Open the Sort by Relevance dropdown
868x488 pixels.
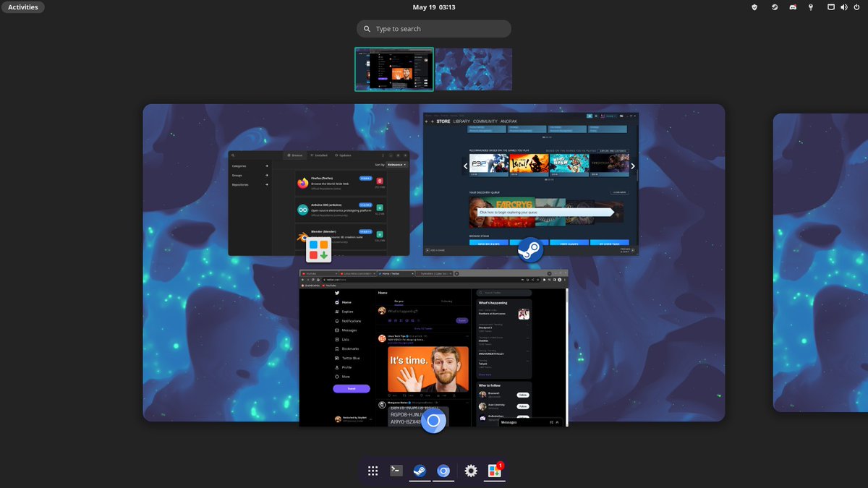396,164
